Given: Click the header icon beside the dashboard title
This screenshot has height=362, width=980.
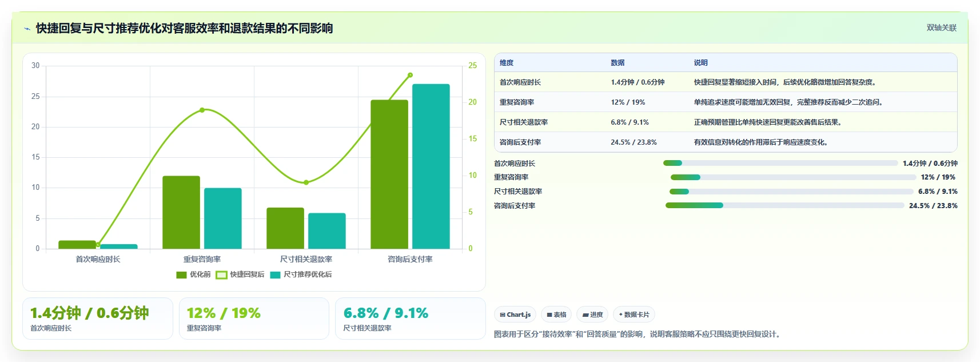Looking at the screenshot, I should click(27, 29).
